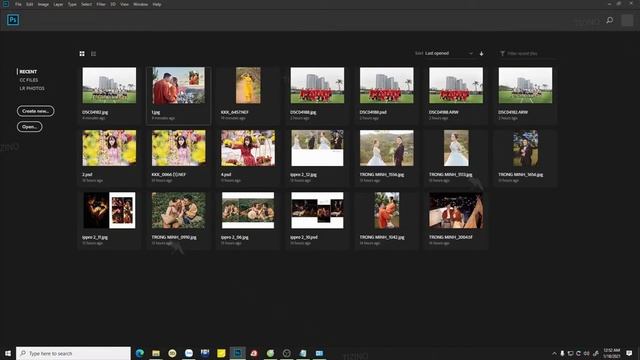The width and height of the screenshot is (640, 360).
Task: Open the notification center icon
Action: (x=629, y=353)
